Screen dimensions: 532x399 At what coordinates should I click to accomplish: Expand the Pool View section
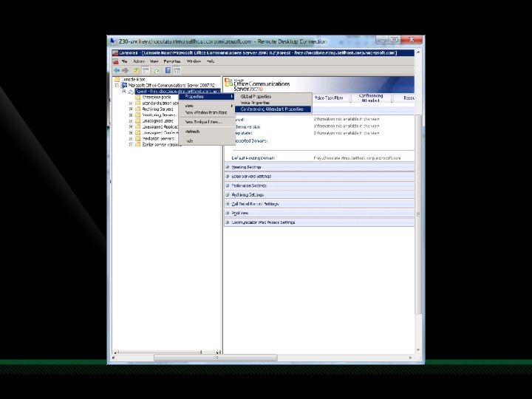[228, 213]
